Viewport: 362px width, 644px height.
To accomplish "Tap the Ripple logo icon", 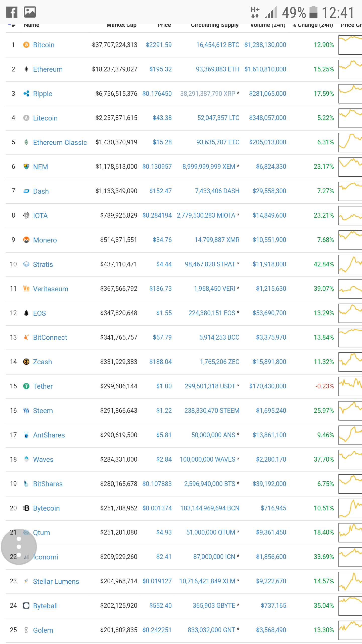I will (26, 94).
